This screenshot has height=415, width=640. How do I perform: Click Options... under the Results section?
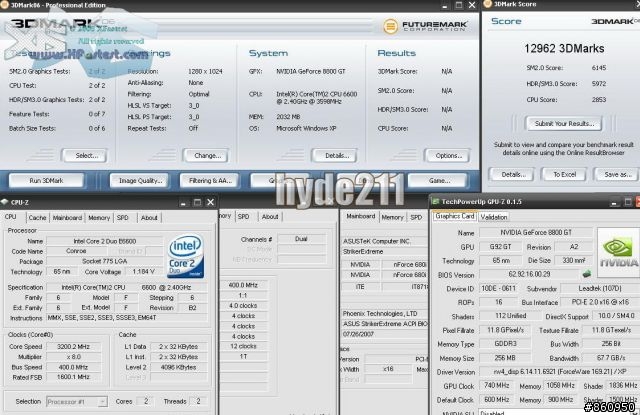pyautogui.click(x=448, y=155)
